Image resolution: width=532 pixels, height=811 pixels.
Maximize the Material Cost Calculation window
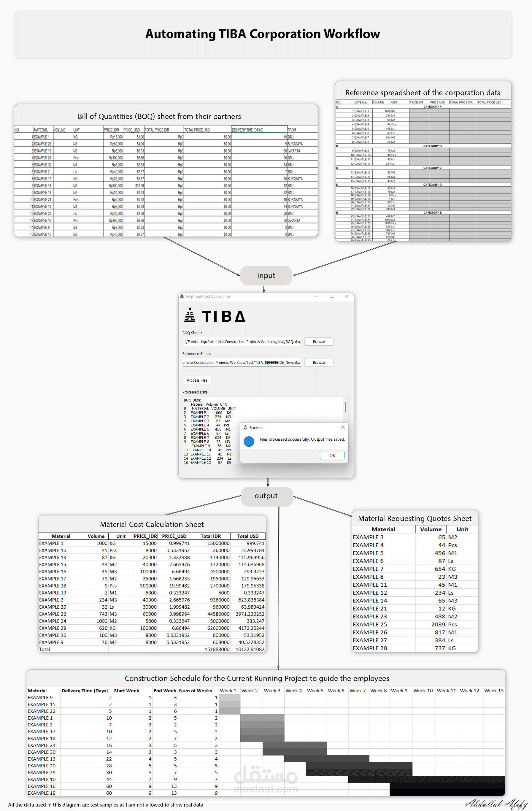pyautogui.click(x=331, y=296)
